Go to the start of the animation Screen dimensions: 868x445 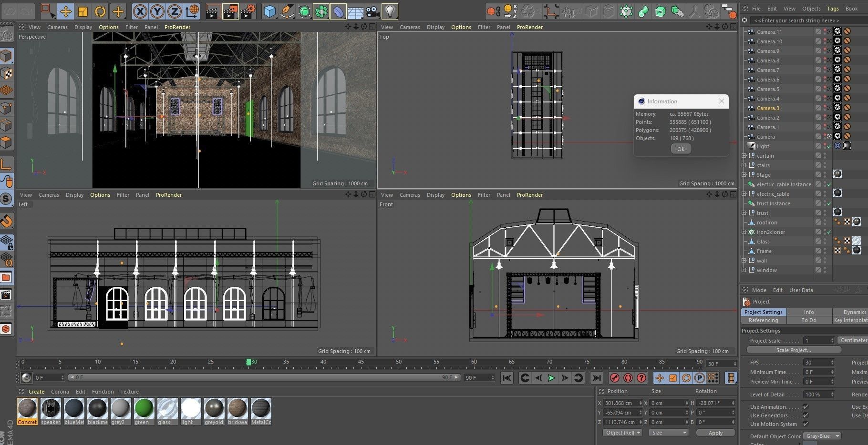(507, 378)
